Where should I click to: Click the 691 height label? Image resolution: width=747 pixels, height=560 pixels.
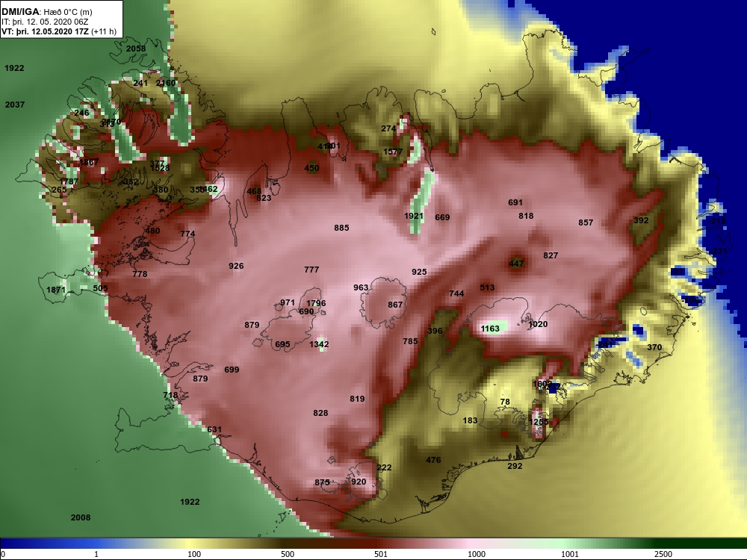coord(515,203)
